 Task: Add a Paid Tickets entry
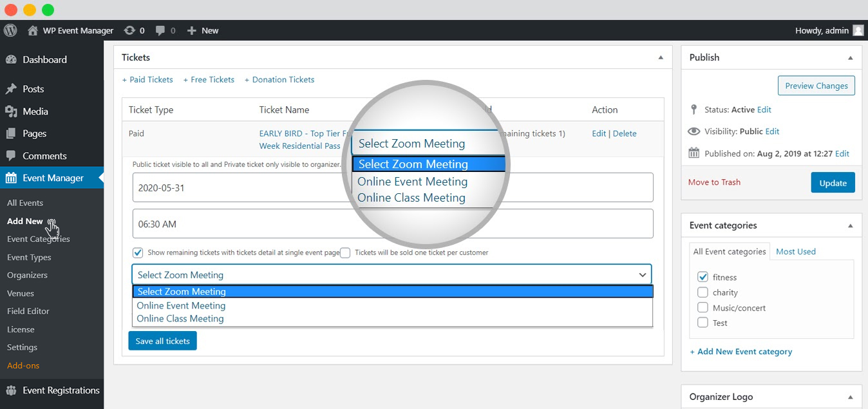point(147,80)
